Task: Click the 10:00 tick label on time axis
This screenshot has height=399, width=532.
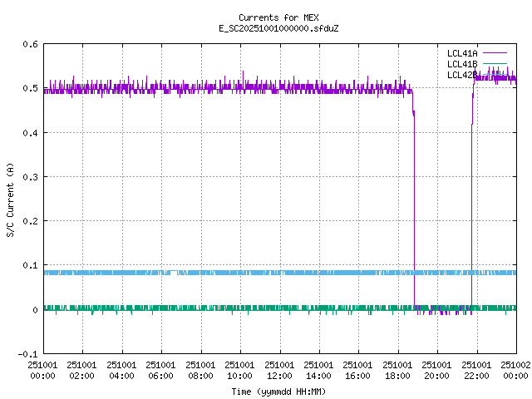Action: click(x=239, y=371)
